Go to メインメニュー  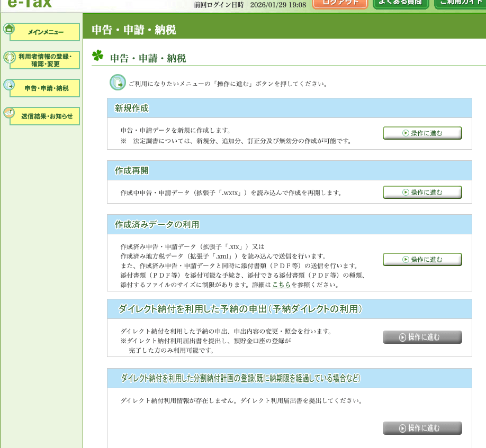tap(44, 32)
